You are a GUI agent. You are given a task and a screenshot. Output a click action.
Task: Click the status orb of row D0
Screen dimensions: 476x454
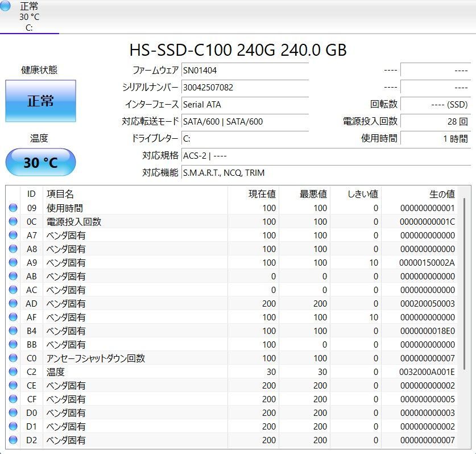coord(13,412)
